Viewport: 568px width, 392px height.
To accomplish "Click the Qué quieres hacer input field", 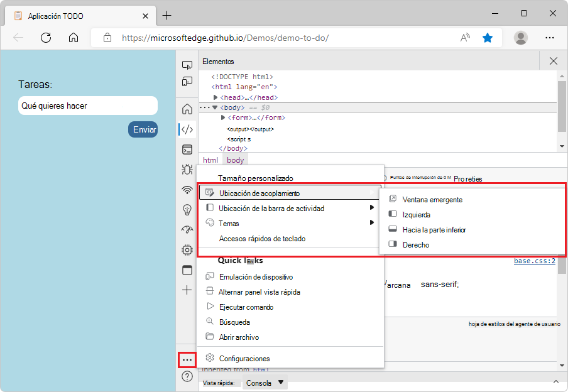I will coord(88,106).
